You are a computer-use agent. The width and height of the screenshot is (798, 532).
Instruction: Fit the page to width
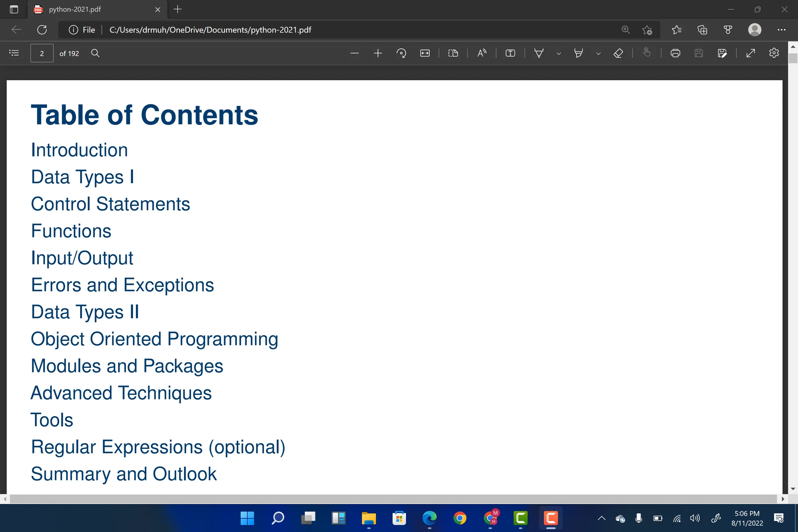point(424,53)
